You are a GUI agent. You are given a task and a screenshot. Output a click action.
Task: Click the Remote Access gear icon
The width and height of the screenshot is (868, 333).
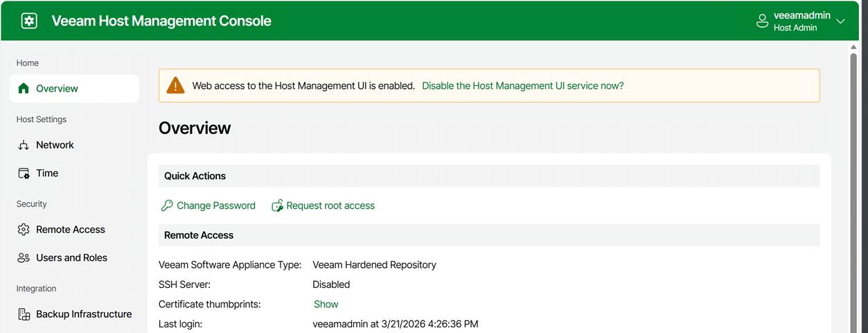click(x=24, y=230)
